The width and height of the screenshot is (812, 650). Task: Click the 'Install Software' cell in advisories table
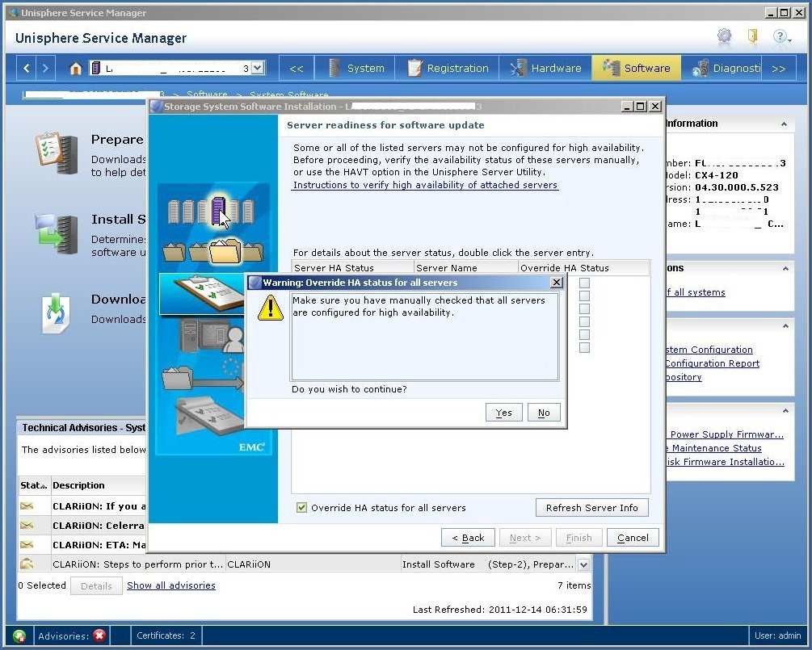coord(438,564)
